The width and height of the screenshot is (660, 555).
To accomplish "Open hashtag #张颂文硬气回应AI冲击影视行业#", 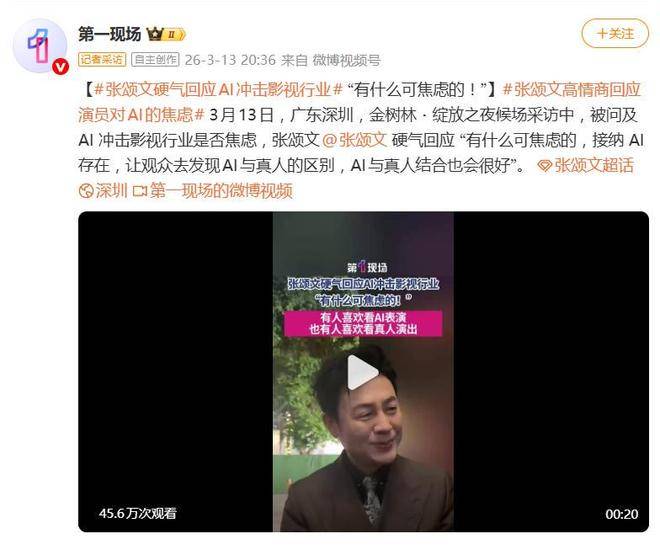I will tap(218, 90).
